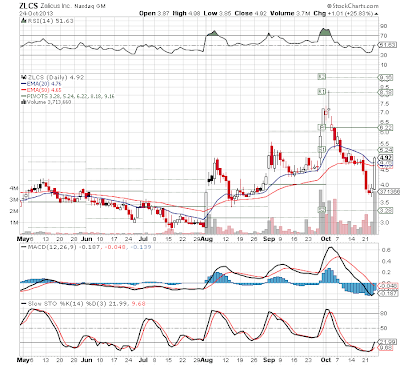Click the 3M volume axis label
Screen dimensions: 400x365
point(14,200)
